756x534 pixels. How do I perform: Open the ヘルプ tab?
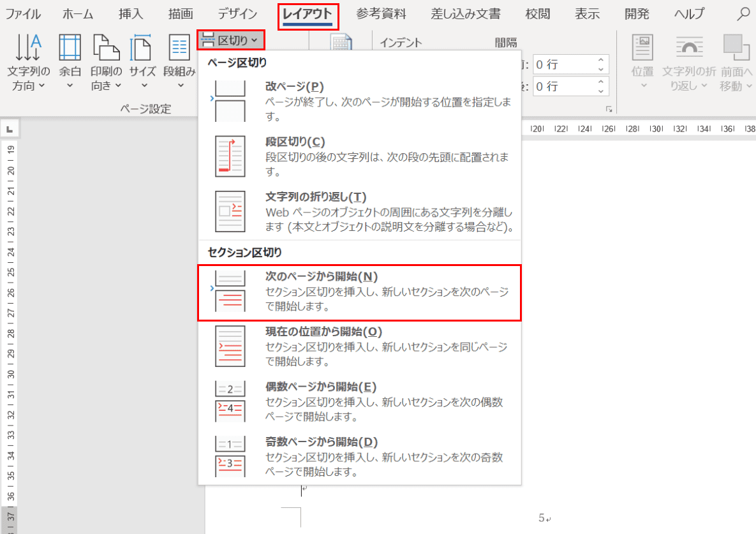[690, 14]
